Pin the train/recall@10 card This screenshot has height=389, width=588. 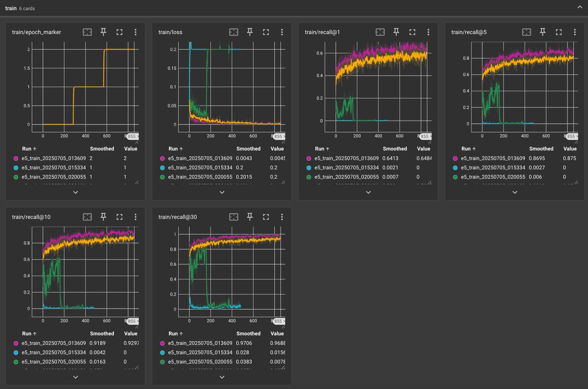click(x=103, y=217)
